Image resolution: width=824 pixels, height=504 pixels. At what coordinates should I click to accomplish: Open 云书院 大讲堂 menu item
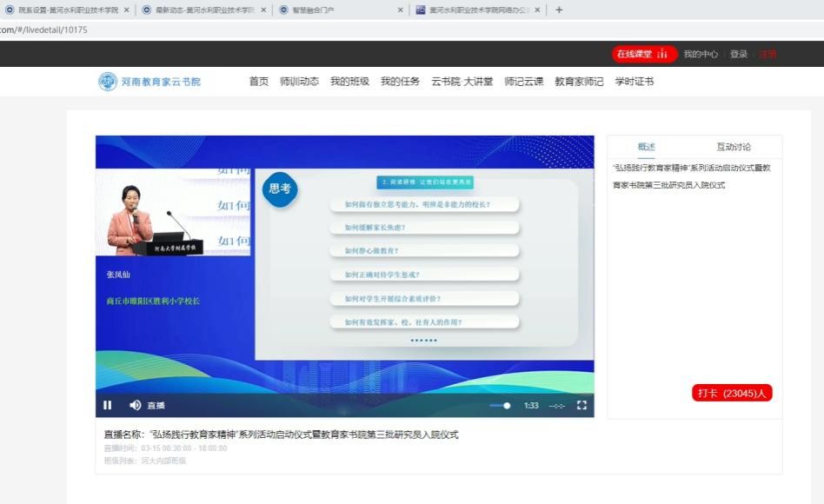[462, 82]
